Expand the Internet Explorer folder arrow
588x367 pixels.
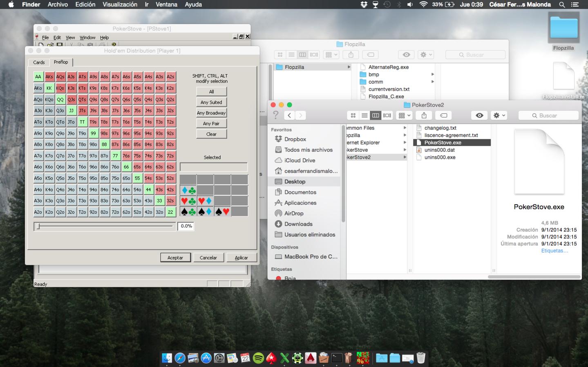[x=405, y=142]
